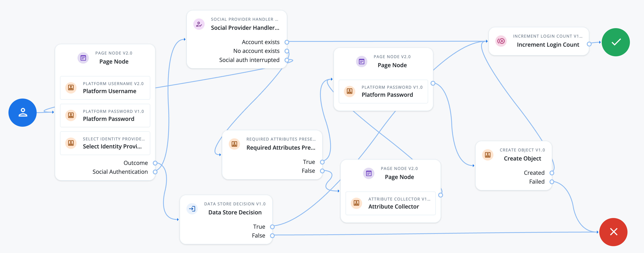Viewport: 644px width, 253px height.
Task: Click the No account exists output connector
Action: click(287, 51)
